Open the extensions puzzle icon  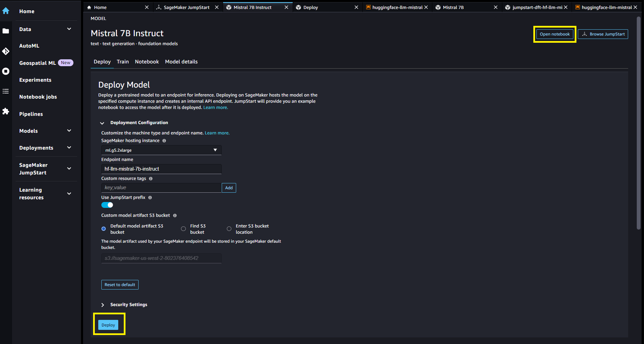point(6,111)
